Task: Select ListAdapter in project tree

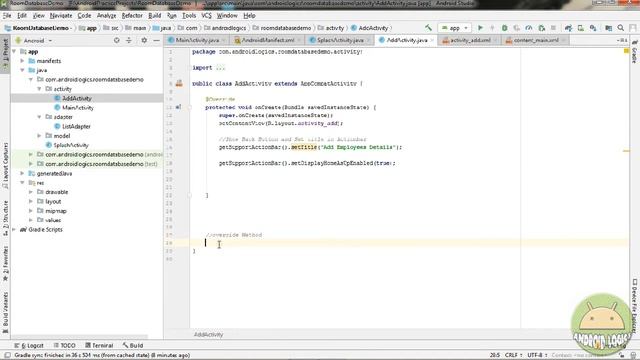Action: point(76,127)
